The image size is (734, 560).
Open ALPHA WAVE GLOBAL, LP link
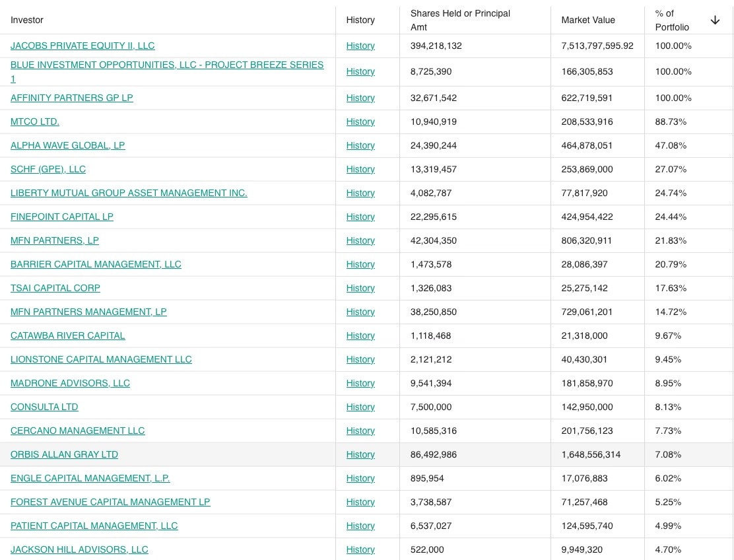(67, 146)
